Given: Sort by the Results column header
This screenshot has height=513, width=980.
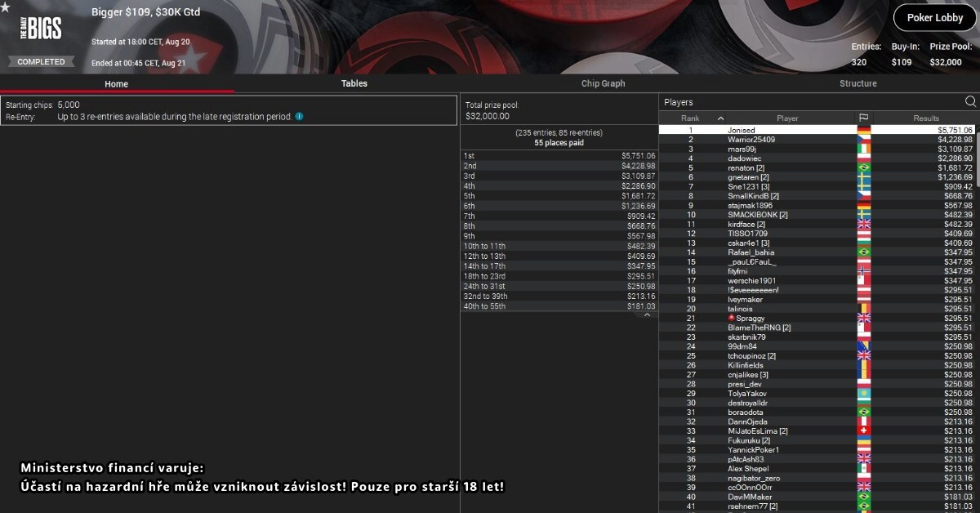Looking at the screenshot, I should click(x=925, y=118).
